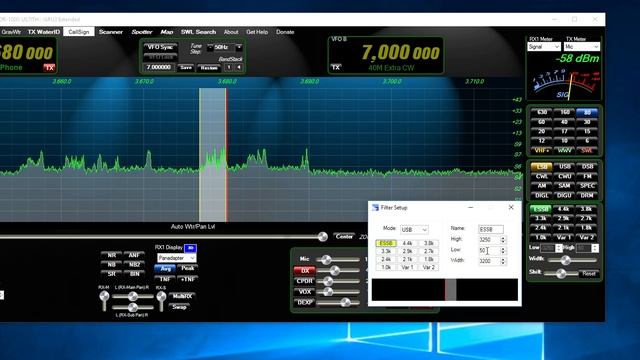Image resolution: width=640 pixels, height=360 pixels.
Task: Select Var 2 filter in Filter Setup dialog
Action: click(x=429, y=267)
